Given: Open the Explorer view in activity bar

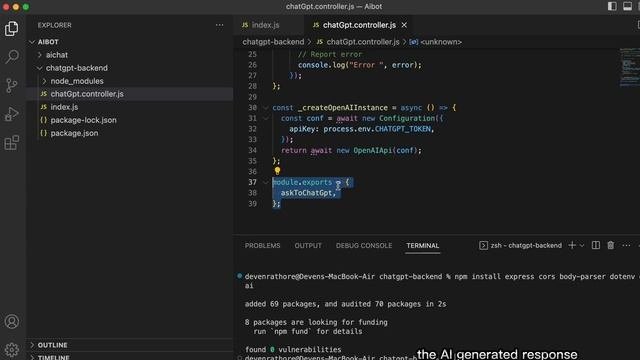Looking at the screenshot, I should click(x=11, y=29).
